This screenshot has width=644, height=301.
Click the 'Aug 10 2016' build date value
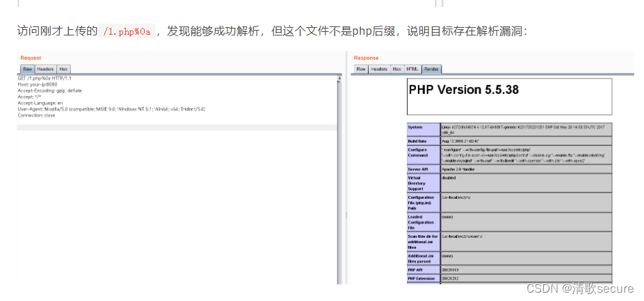tap(459, 141)
